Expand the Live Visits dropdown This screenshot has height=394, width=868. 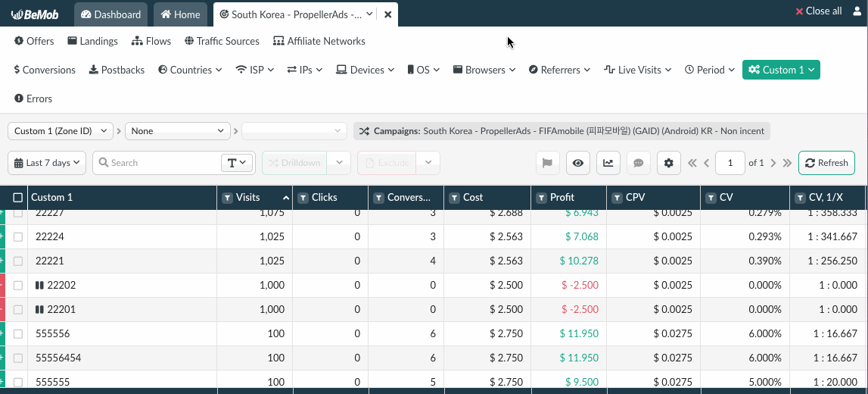pos(638,70)
